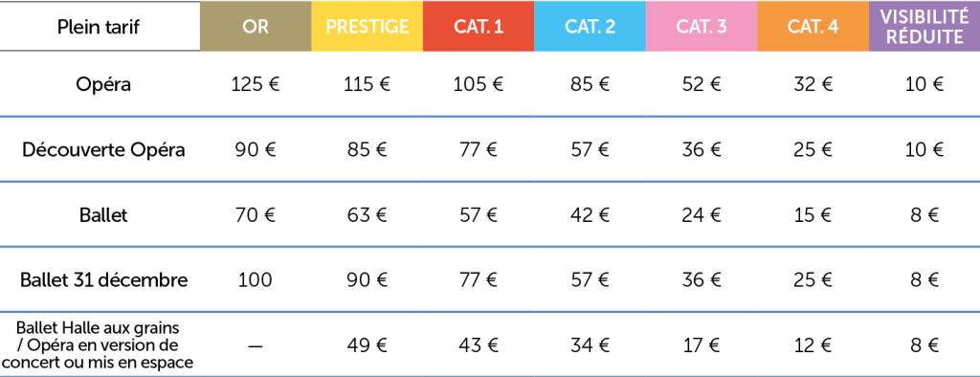This screenshot has width=980, height=377.
Task: Click the Ballet row label
Action: click(103, 215)
